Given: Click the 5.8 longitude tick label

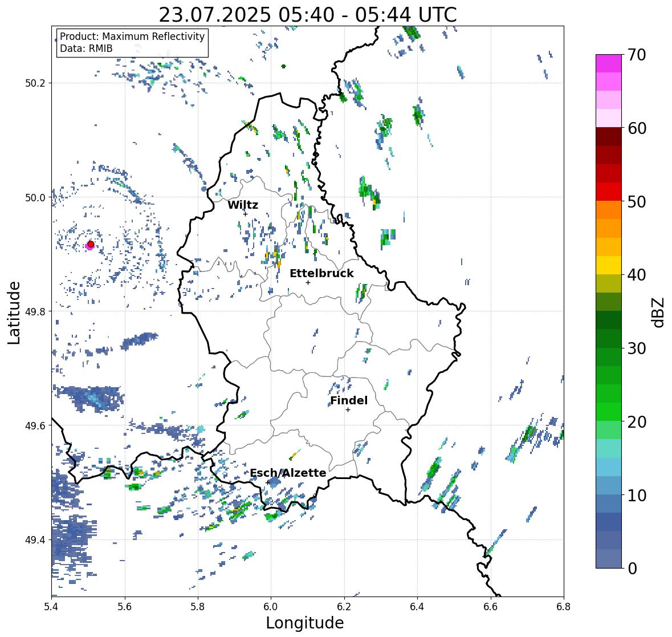Looking at the screenshot, I should coord(198,607).
